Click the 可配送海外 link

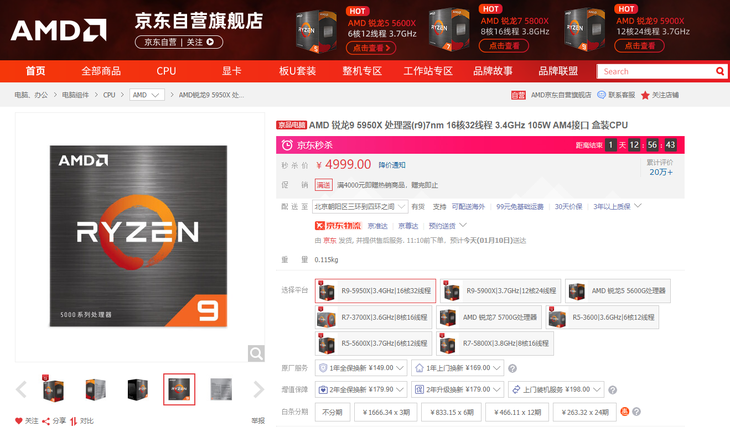(468, 207)
